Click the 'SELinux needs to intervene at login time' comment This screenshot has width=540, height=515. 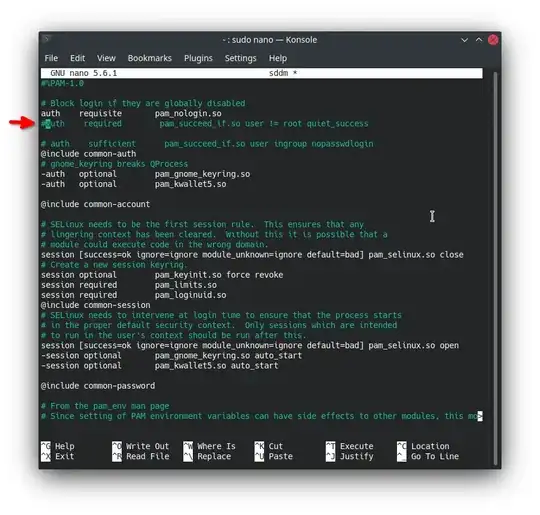[221, 315]
